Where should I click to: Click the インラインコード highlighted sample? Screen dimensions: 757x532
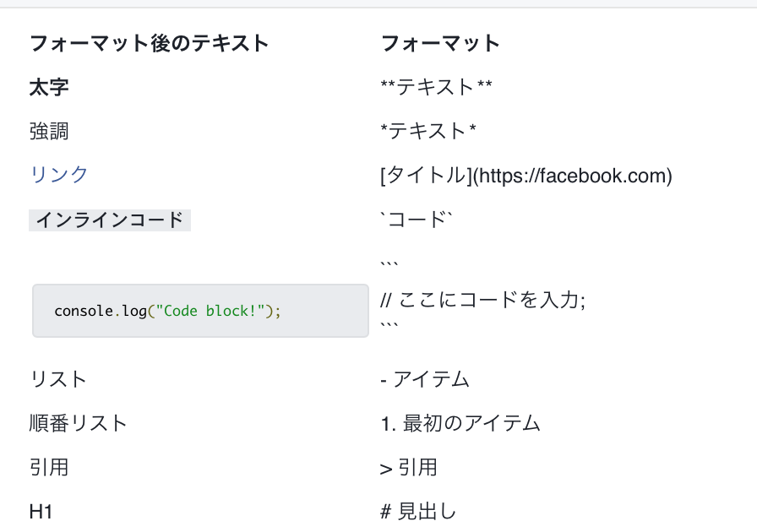(110, 220)
